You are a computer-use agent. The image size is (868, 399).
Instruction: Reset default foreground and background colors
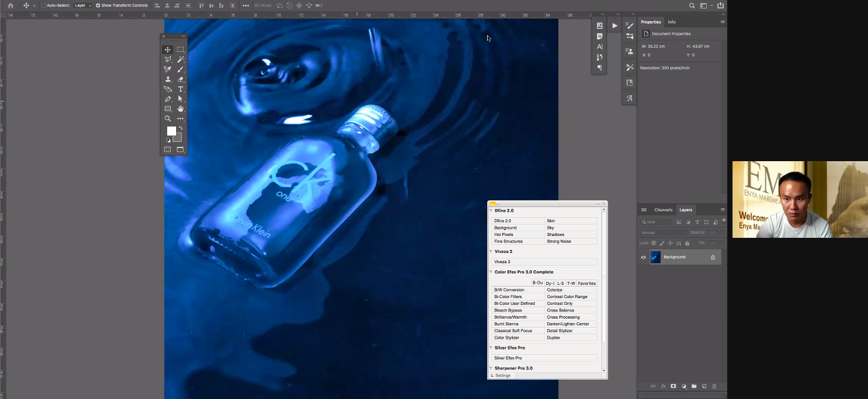[x=168, y=140]
